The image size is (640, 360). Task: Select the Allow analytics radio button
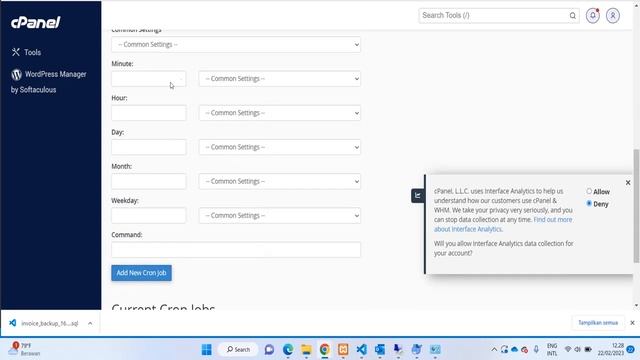coord(589,191)
